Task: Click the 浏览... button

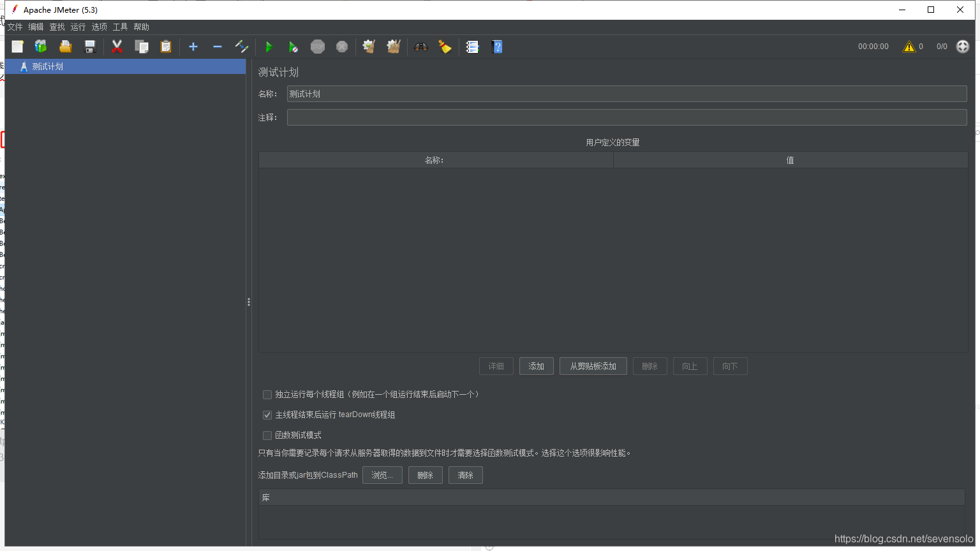Action: click(382, 475)
